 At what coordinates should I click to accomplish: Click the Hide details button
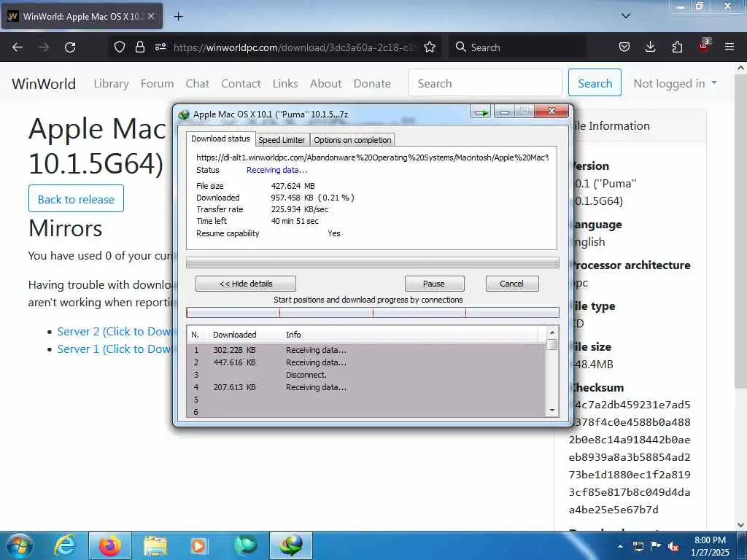246,284
